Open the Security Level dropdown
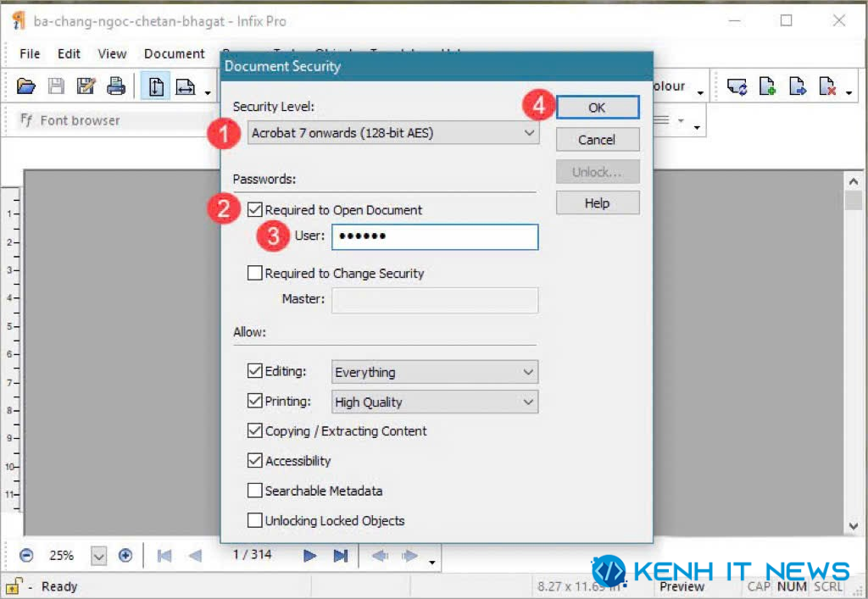868x599 pixels. [393, 133]
